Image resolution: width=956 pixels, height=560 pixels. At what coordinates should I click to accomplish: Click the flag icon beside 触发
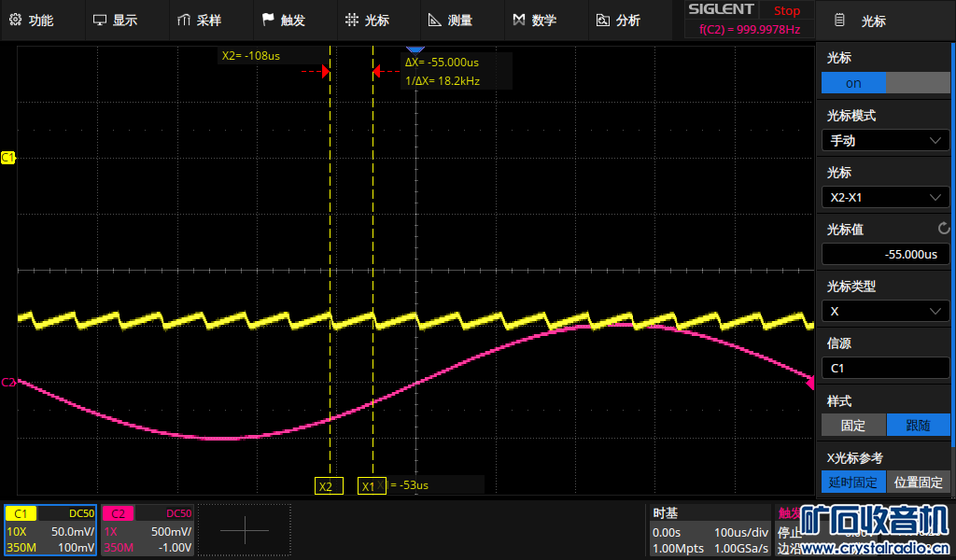(x=268, y=20)
